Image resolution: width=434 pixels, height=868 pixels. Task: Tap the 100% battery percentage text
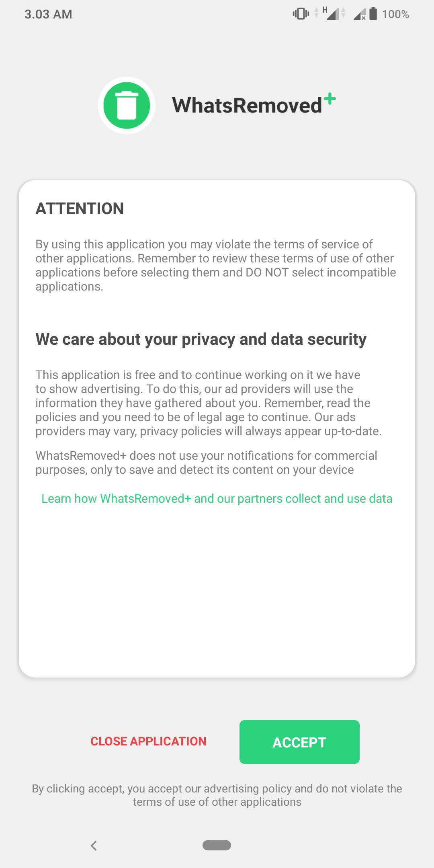[x=395, y=14]
